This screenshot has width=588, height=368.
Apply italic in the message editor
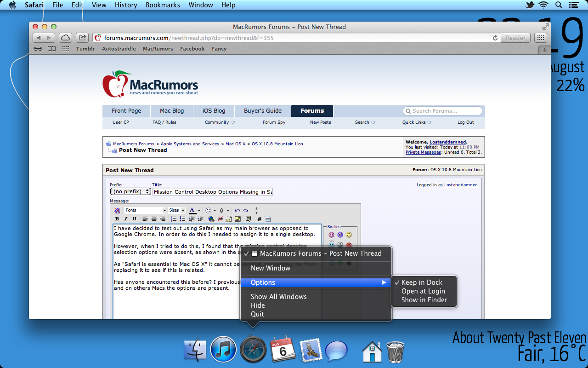pos(125,219)
